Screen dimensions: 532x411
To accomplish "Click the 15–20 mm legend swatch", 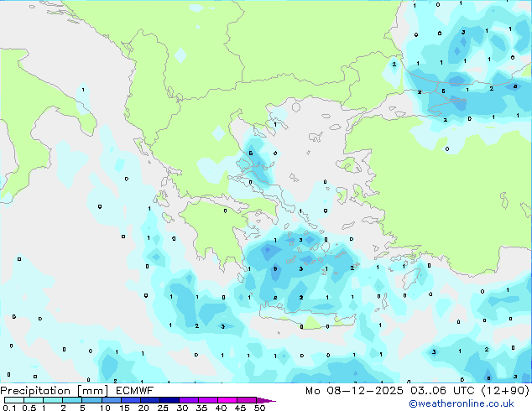I will pos(131,400).
